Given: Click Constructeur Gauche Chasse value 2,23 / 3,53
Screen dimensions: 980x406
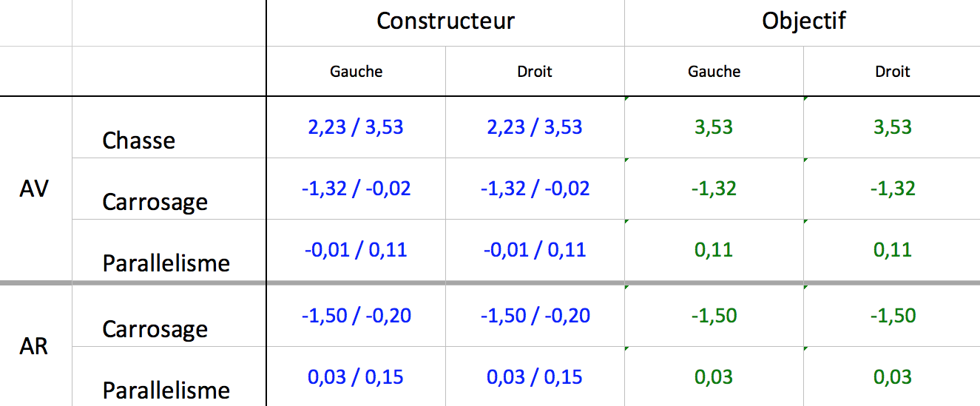Looking at the screenshot, I should tap(356, 127).
